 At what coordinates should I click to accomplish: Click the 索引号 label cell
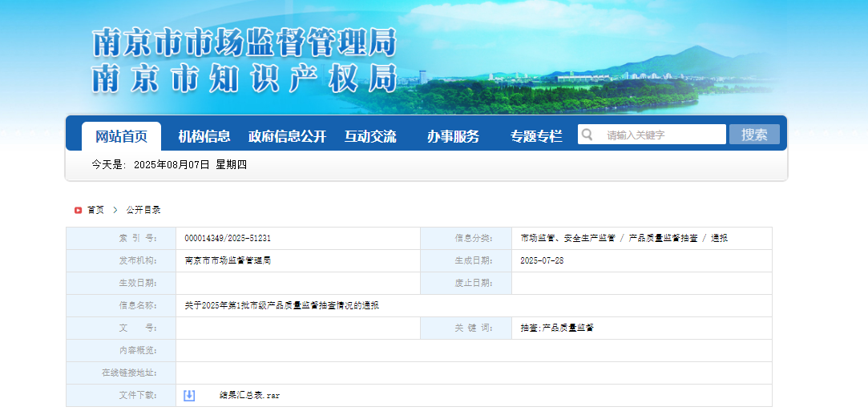click(121, 239)
